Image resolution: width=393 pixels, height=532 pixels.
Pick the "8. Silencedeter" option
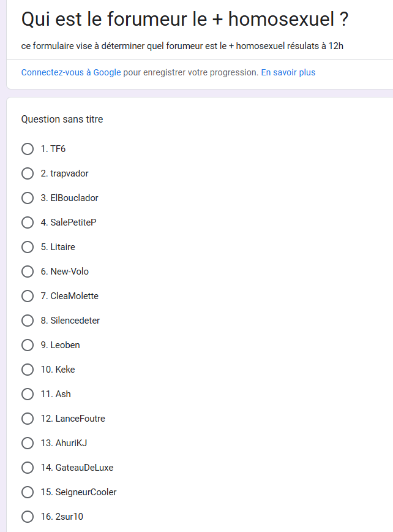tap(28, 321)
